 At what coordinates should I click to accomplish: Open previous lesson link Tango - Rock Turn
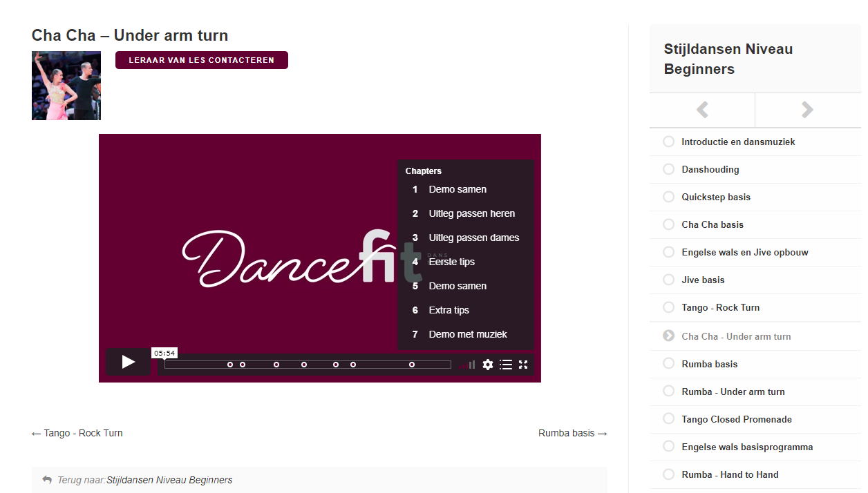tap(77, 433)
